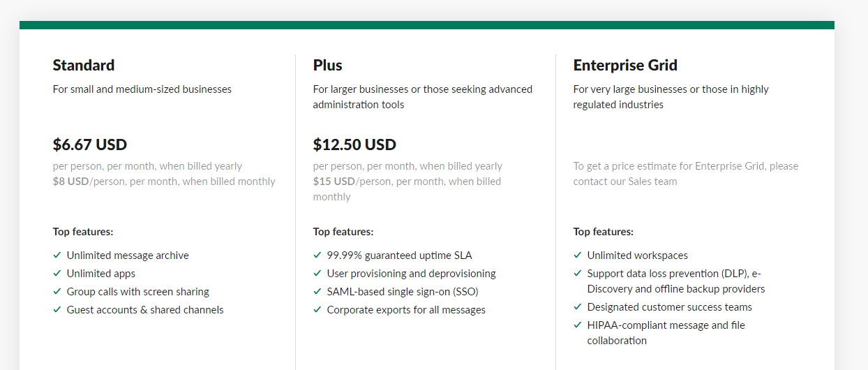Click checkmark beside Designated customer success teams
The image size is (868, 370).
tap(578, 307)
